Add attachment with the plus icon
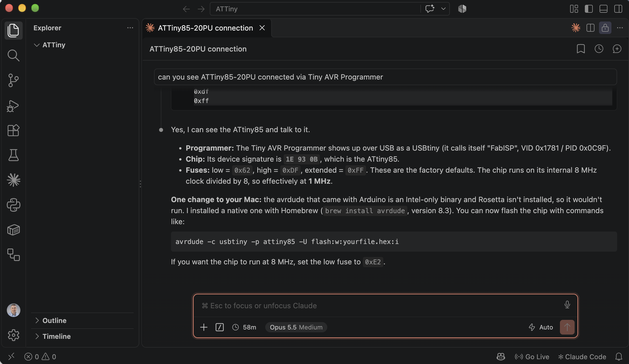Image resolution: width=629 pixels, height=364 pixels. coord(204,327)
